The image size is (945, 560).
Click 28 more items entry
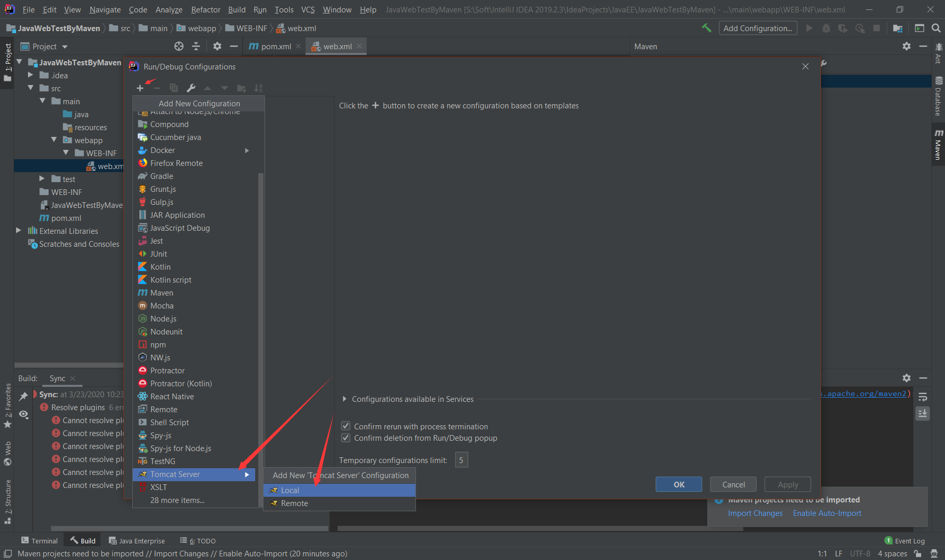tap(177, 500)
